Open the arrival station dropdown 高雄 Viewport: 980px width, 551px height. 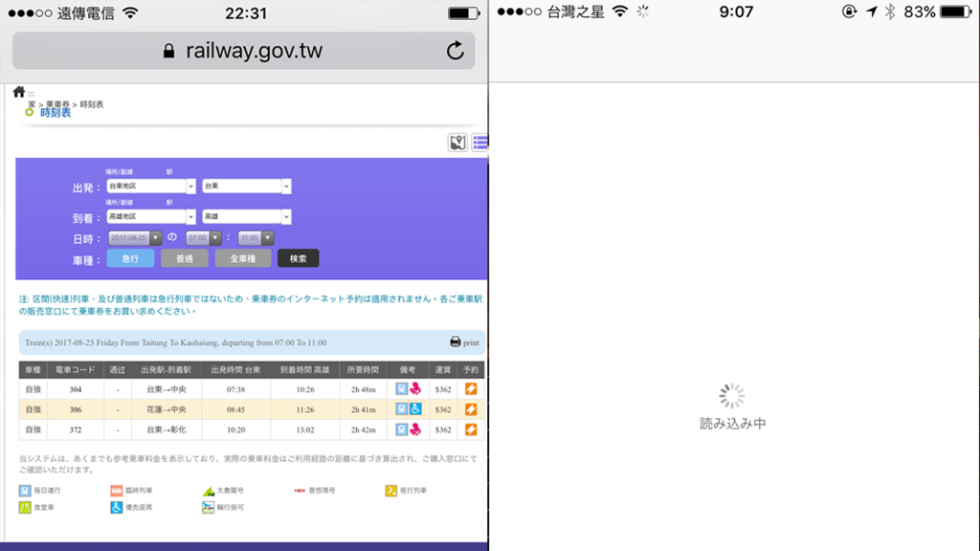(x=247, y=217)
